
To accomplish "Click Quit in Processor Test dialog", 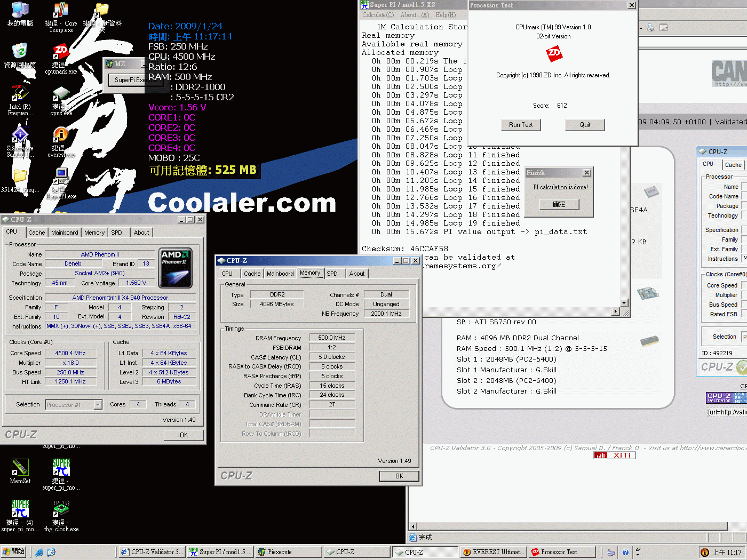I will click(585, 125).
